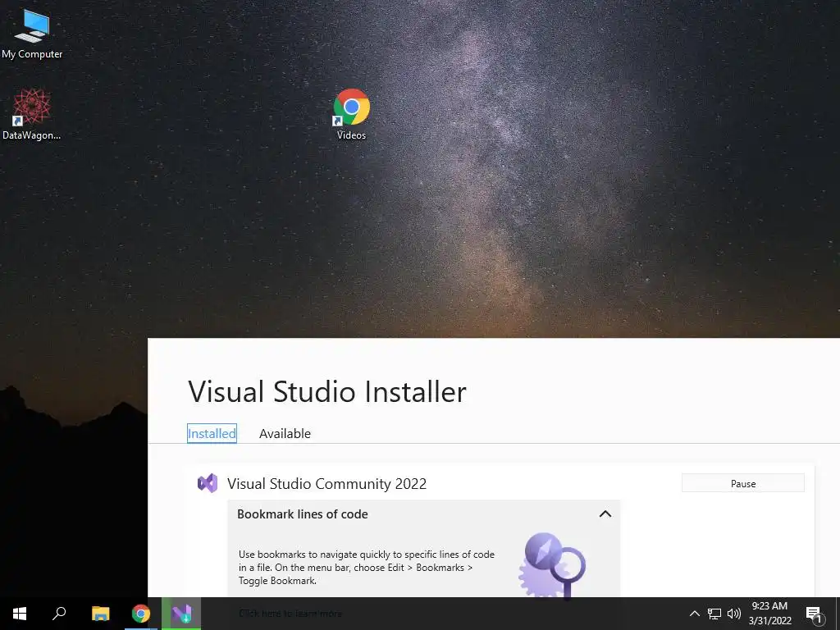Open the taskbar clock showing 9:23 AM

(769, 614)
